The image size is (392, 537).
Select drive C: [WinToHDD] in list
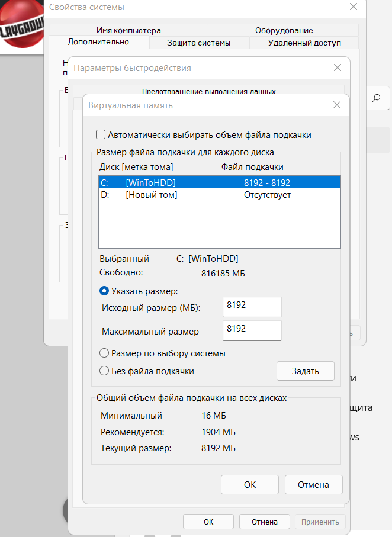tap(219, 183)
